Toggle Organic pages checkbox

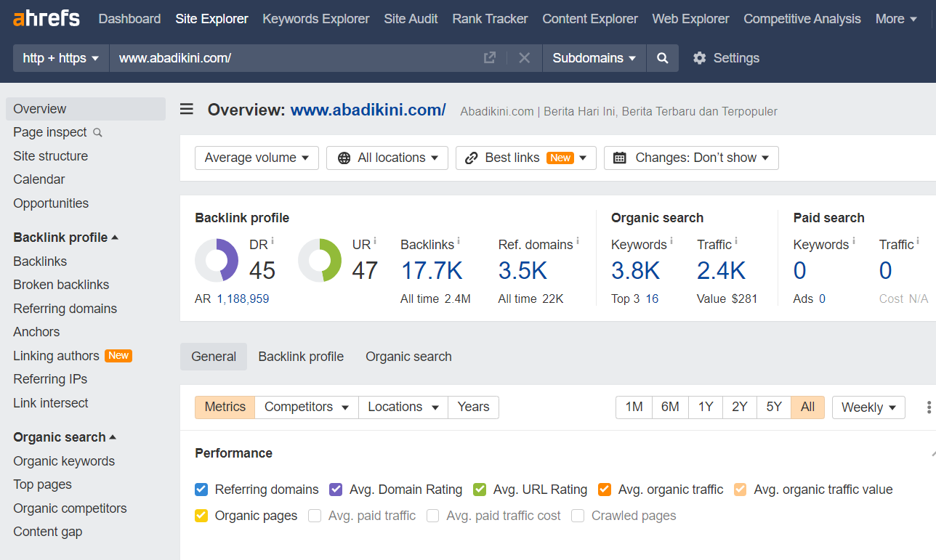pyautogui.click(x=201, y=516)
